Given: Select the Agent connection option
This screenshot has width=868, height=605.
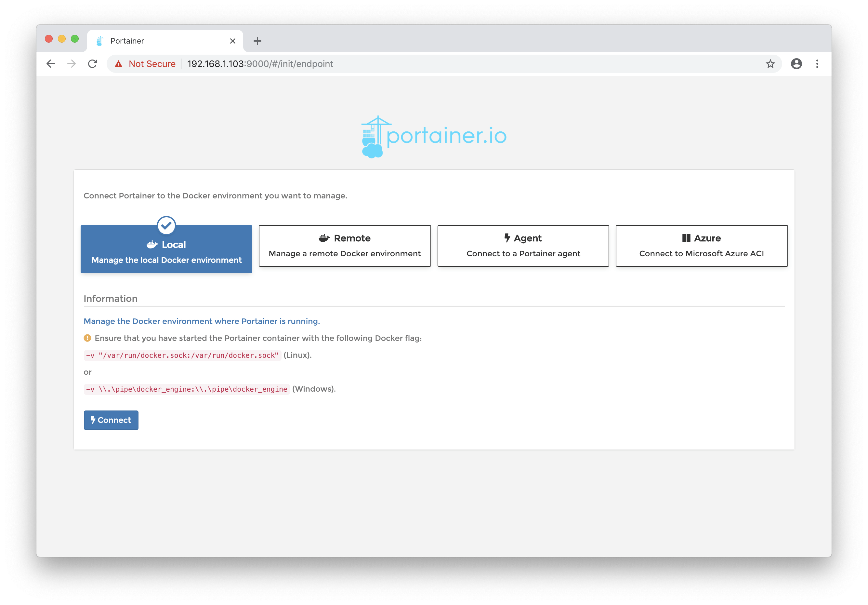Looking at the screenshot, I should click(x=523, y=246).
